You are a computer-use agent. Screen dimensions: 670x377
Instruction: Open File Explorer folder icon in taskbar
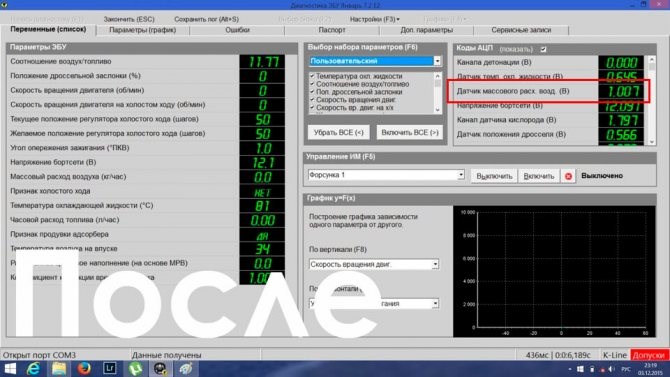pos(59,368)
